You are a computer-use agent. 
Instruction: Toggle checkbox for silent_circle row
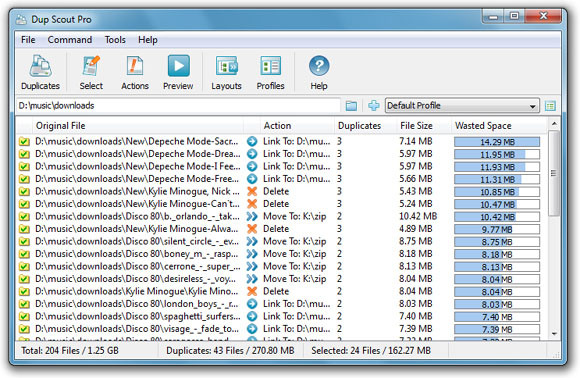coord(24,242)
